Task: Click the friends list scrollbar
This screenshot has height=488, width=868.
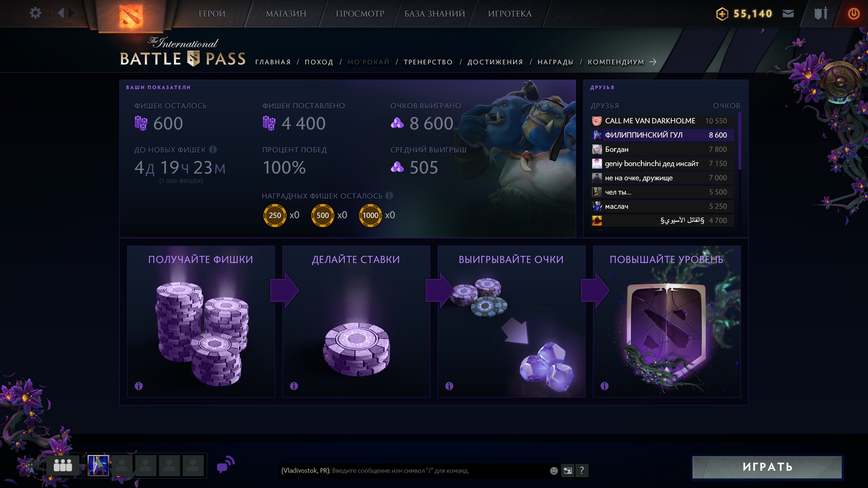Action: [739, 141]
